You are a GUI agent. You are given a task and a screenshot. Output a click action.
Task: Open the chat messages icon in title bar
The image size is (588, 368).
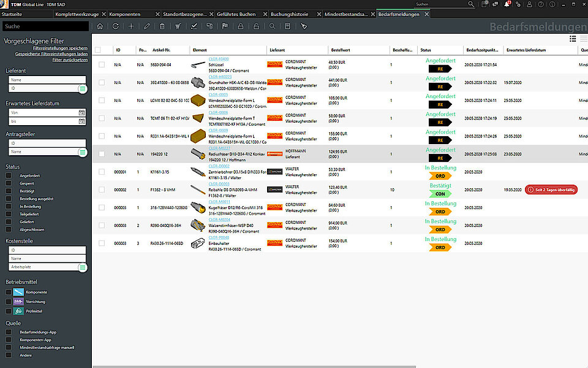[496, 4]
